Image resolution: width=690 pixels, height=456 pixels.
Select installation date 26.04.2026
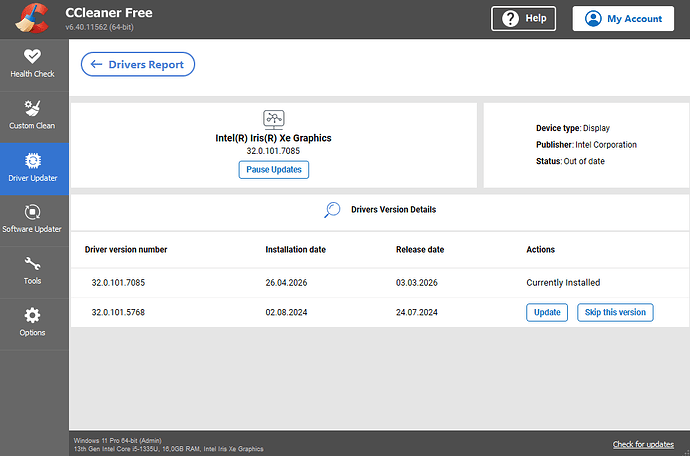tap(286, 283)
